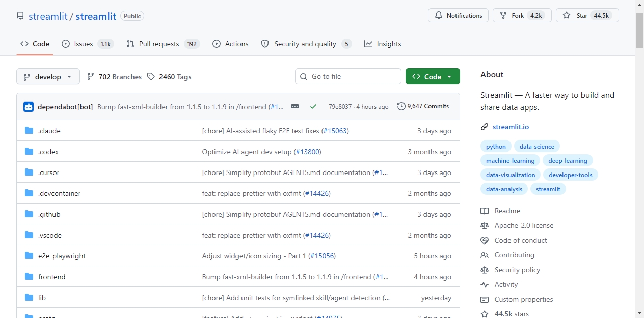Click the Activity pulse icon
The width and height of the screenshot is (644, 318).
pos(485,284)
